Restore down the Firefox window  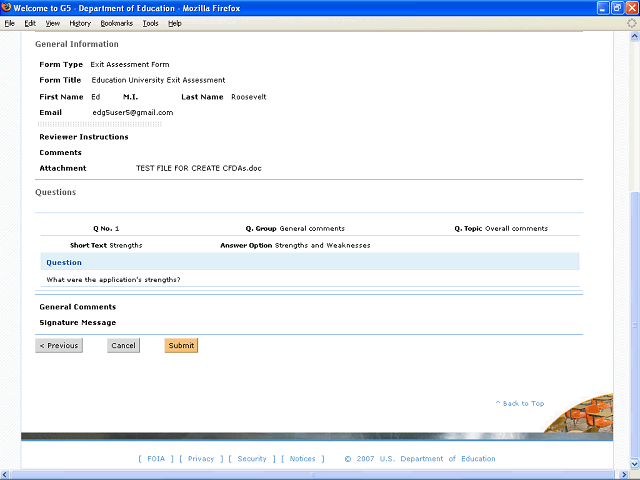click(618, 8)
